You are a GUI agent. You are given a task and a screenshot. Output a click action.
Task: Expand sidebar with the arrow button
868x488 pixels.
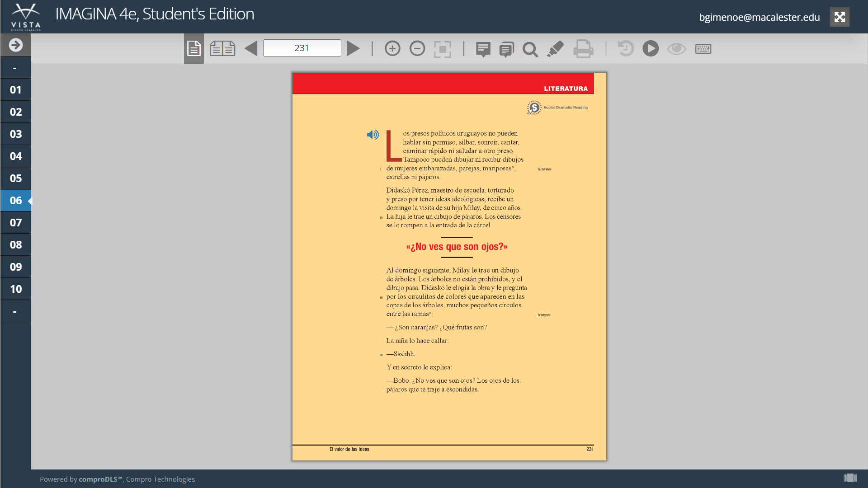tap(16, 45)
